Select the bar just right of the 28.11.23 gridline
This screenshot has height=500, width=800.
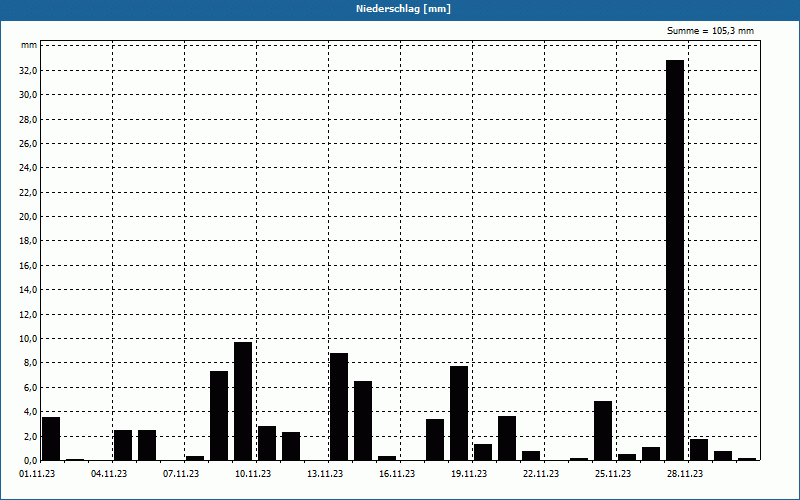point(699,449)
